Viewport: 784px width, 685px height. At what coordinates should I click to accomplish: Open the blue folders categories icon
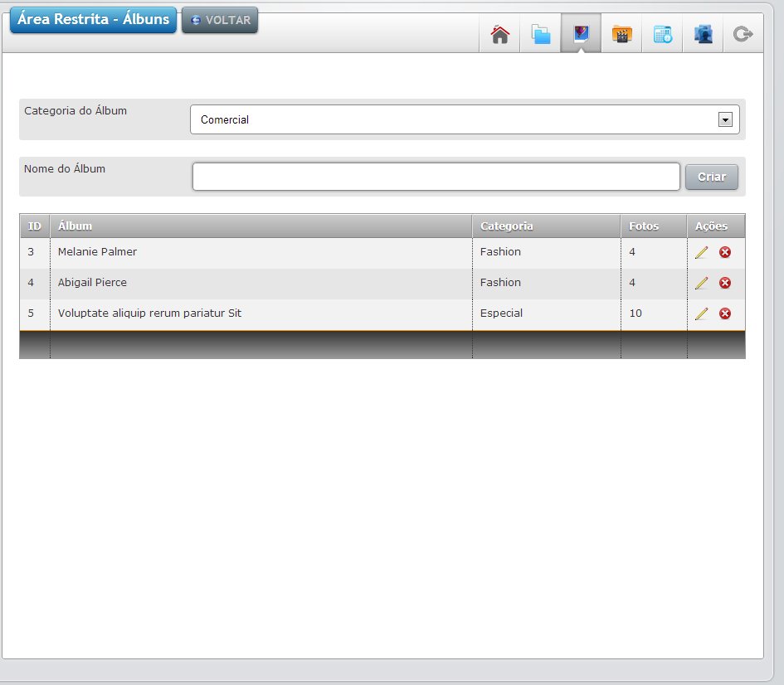point(540,34)
